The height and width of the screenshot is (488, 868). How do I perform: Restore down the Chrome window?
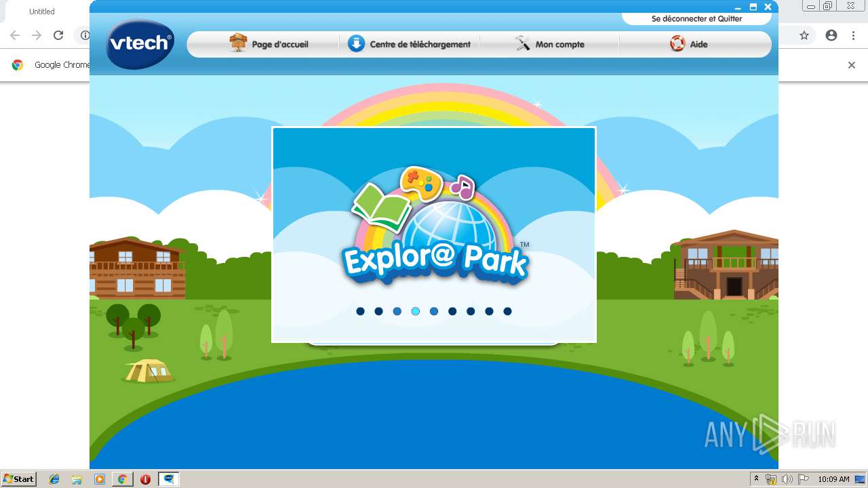[828, 6]
